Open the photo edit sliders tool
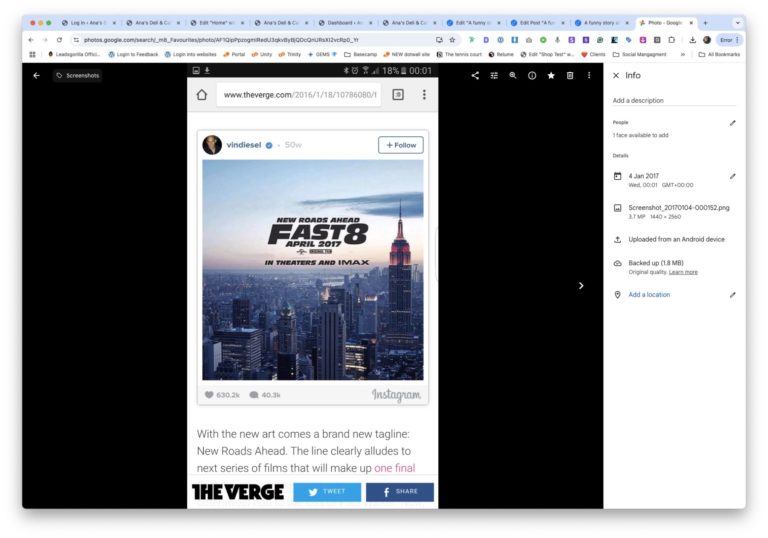Image resolution: width=768 pixels, height=538 pixels. [494, 75]
